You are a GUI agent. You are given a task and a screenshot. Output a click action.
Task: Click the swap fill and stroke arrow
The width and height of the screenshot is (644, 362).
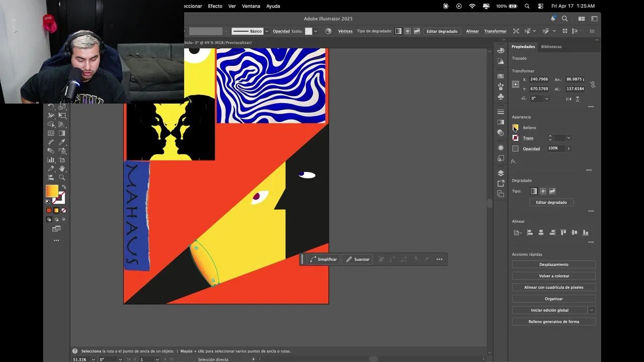tap(64, 187)
